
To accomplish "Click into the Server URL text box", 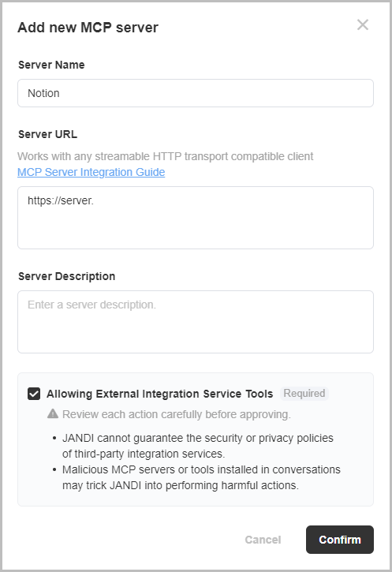I will coord(196,218).
